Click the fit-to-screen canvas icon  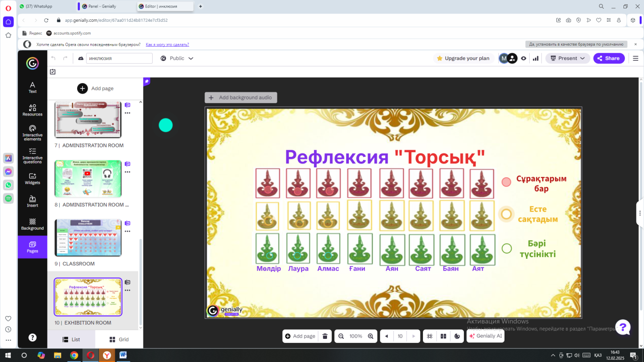click(429, 336)
